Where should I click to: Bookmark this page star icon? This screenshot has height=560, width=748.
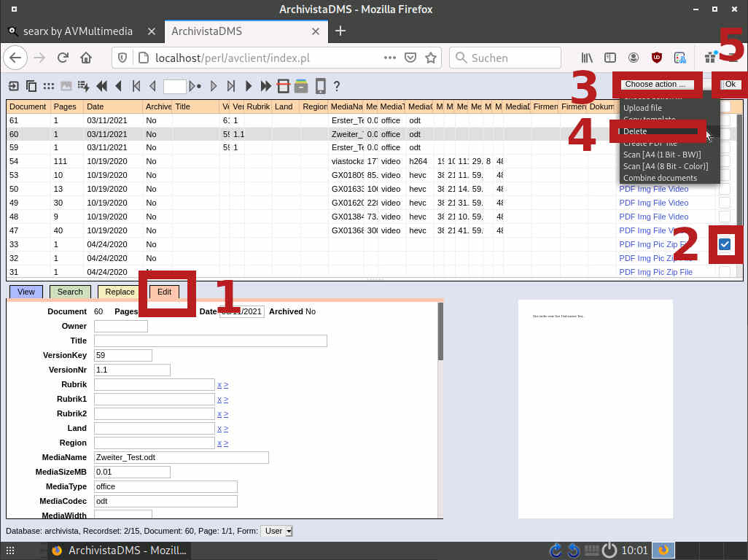(x=431, y=58)
